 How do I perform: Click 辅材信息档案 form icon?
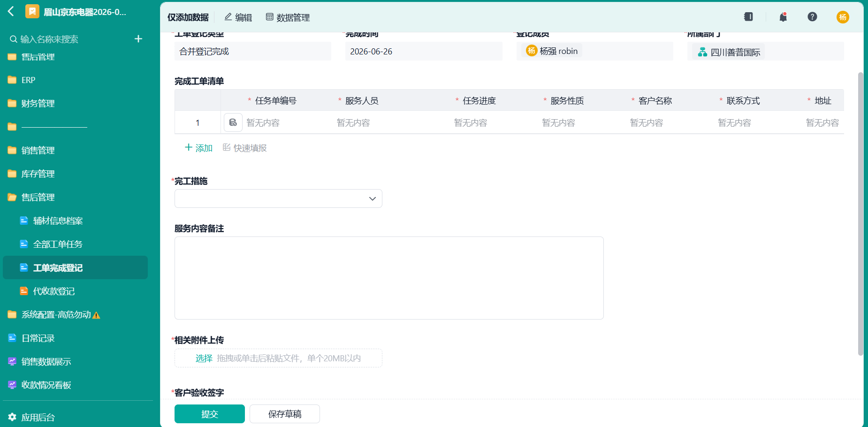pyautogui.click(x=24, y=221)
